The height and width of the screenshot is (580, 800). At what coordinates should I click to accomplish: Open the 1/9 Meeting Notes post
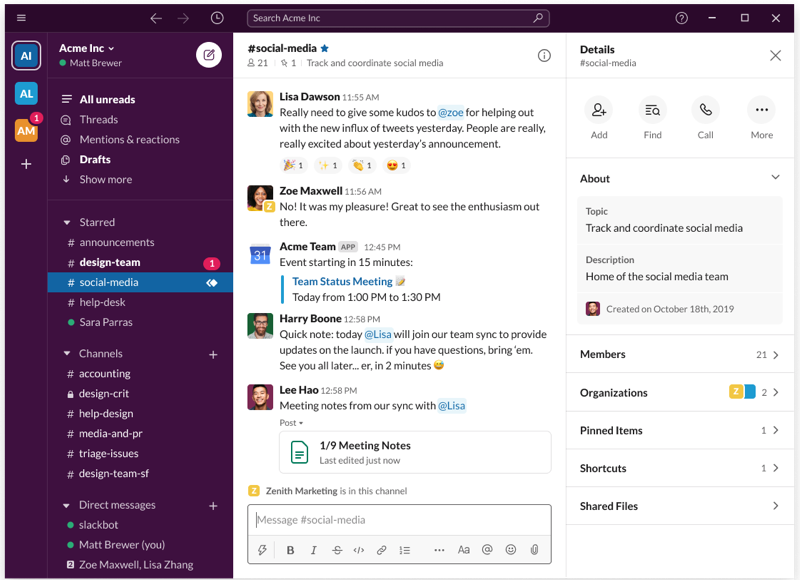click(x=415, y=452)
